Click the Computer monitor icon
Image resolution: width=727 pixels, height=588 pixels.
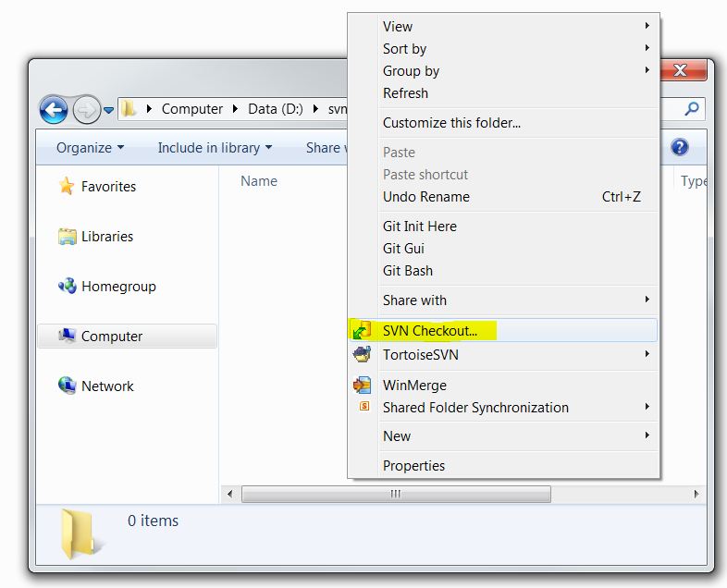pyautogui.click(x=67, y=336)
